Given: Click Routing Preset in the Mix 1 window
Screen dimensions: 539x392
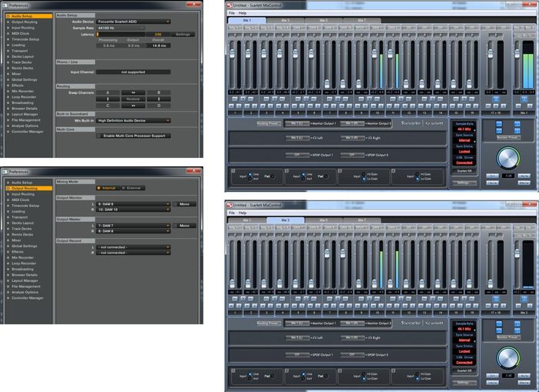Looking at the screenshot, I should [269, 123].
